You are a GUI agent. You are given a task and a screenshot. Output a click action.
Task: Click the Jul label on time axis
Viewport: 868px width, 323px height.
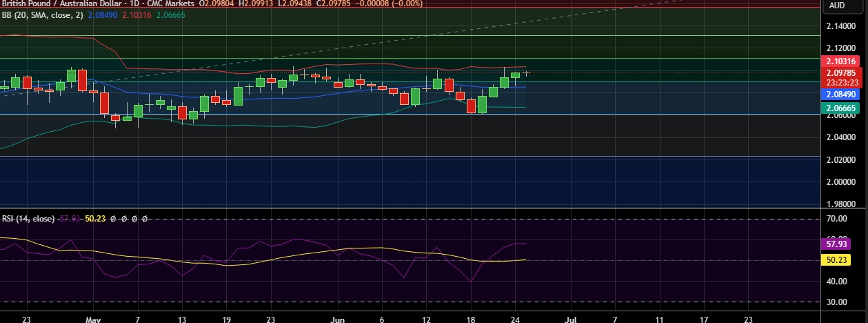click(x=572, y=319)
